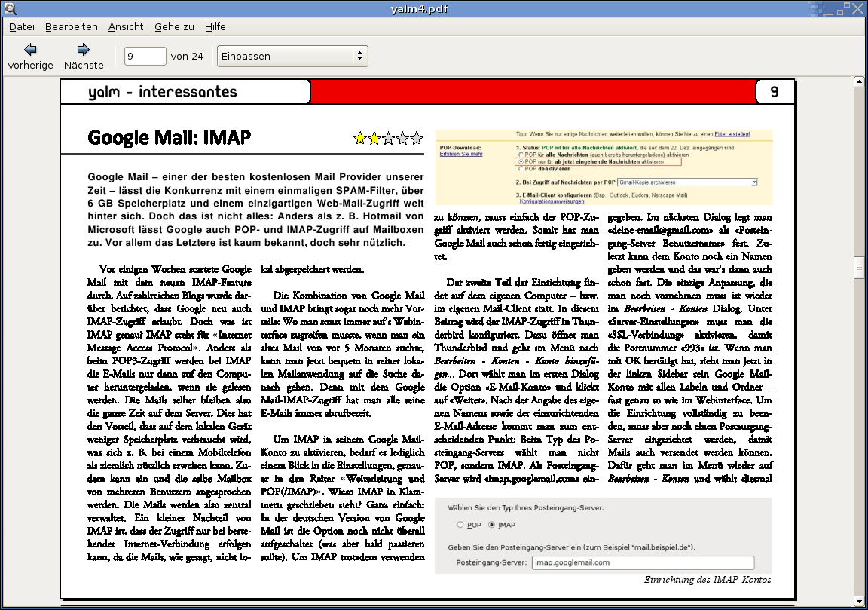Click the 'yalm - interessantes' page header
The width and height of the screenshot is (868, 610).
point(163,92)
